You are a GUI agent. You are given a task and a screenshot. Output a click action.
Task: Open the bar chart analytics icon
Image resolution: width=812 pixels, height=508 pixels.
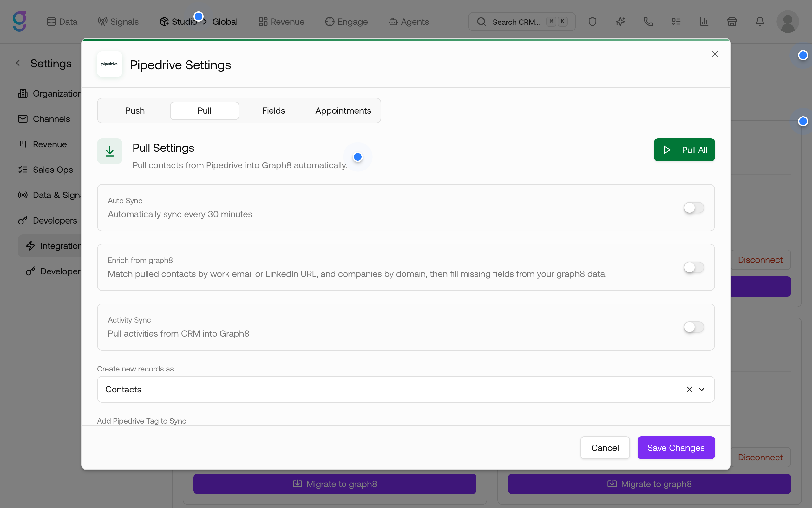click(x=704, y=22)
